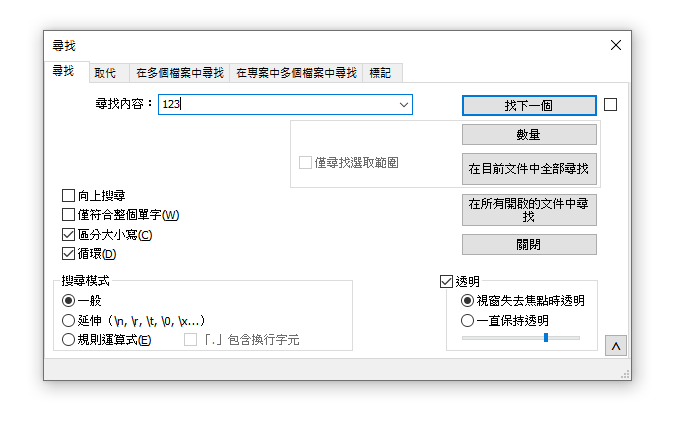
Task: Switch to the 取代 tab
Action: pos(105,73)
